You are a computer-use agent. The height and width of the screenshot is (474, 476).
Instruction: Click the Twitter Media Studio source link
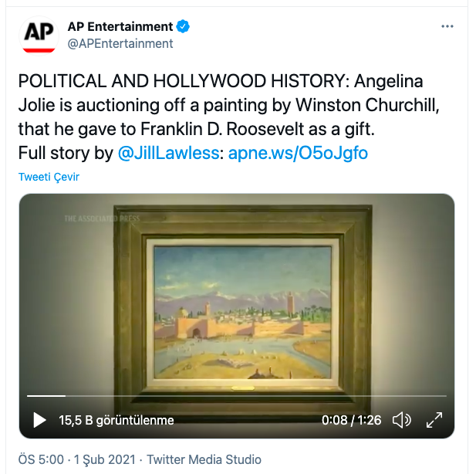tap(204, 459)
